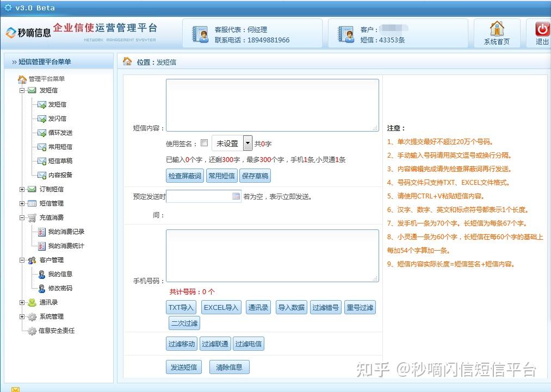Click the 客户 contact book icon
This screenshot has height=392, width=551.
click(x=346, y=34)
